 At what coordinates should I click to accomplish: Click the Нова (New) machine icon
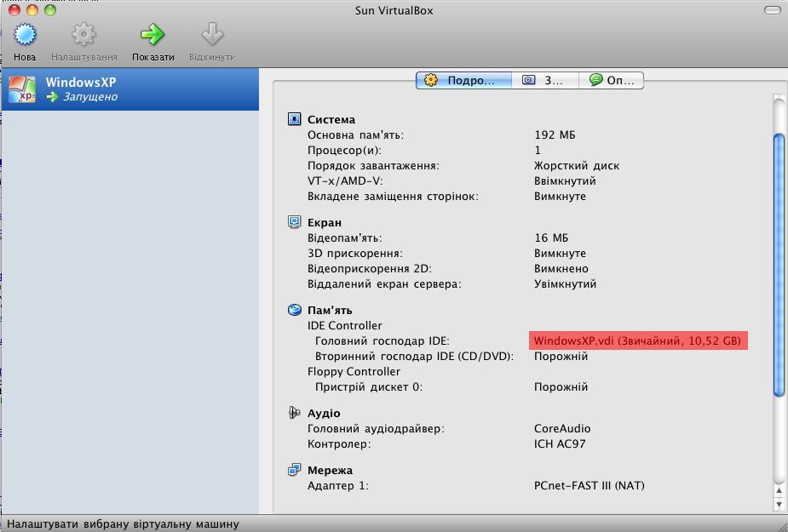pos(25,35)
